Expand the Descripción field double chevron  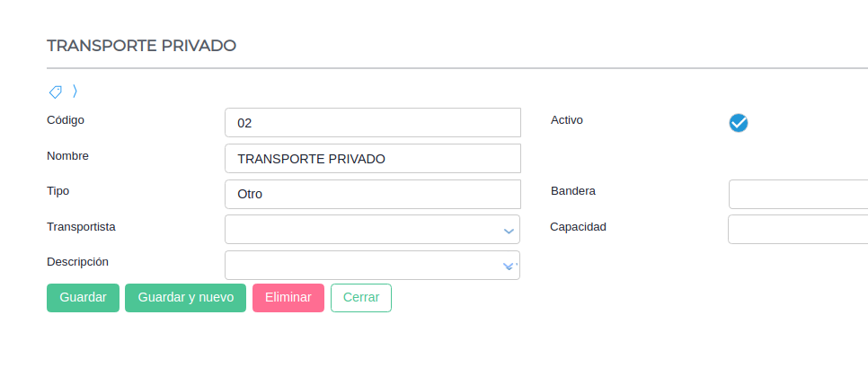tap(509, 266)
